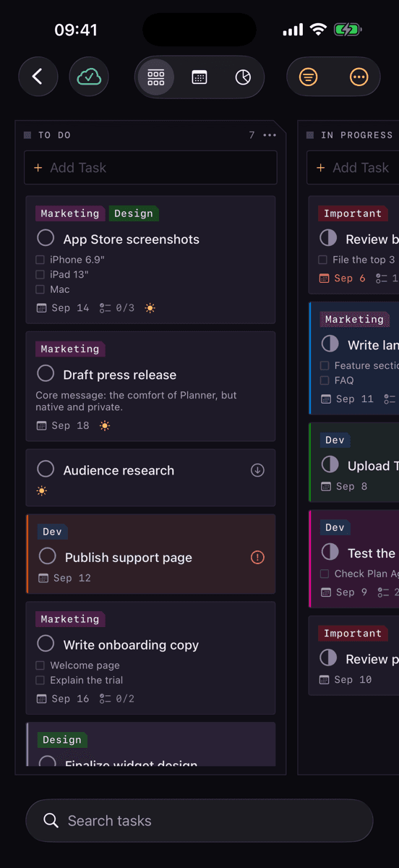Viewport: 399px width, 868px height.
Task: Open the press release core message note
Action: 136,401
